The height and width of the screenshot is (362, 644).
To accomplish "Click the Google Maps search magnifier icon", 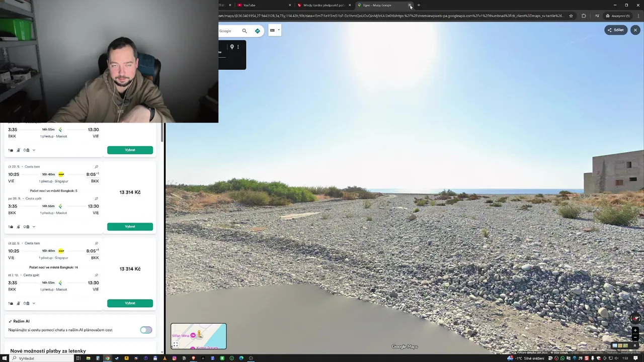I will (245, 31).
